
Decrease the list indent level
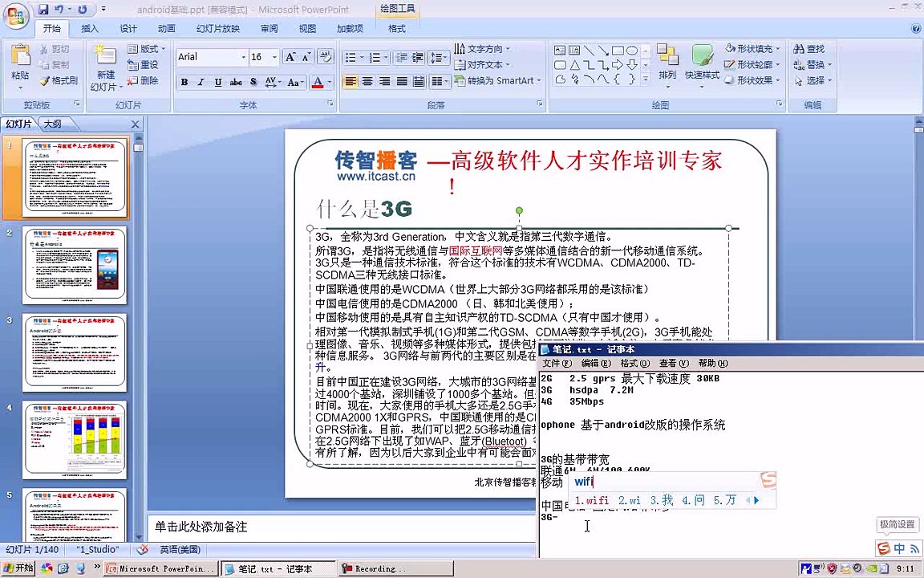pyautogui.click(x=401, y=57)
